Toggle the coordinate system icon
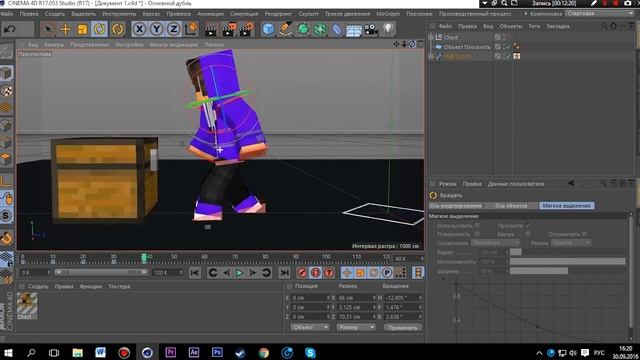Viewport: 640px width, 360px height. pos(191,29)
